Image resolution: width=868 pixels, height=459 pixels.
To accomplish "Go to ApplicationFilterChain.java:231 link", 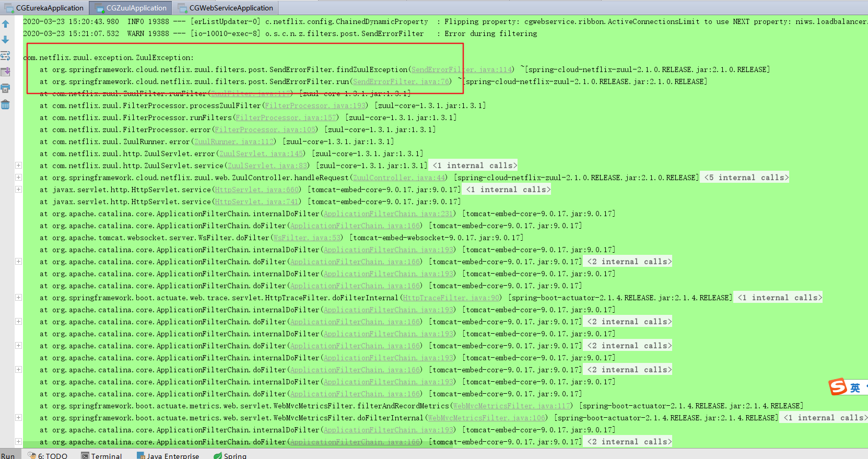I will 389,214.
